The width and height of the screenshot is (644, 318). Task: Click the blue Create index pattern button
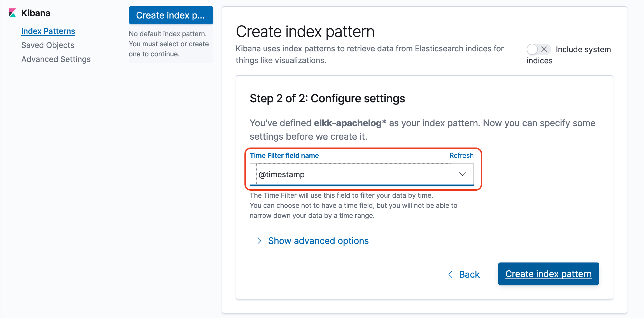[x=549, y=274]
